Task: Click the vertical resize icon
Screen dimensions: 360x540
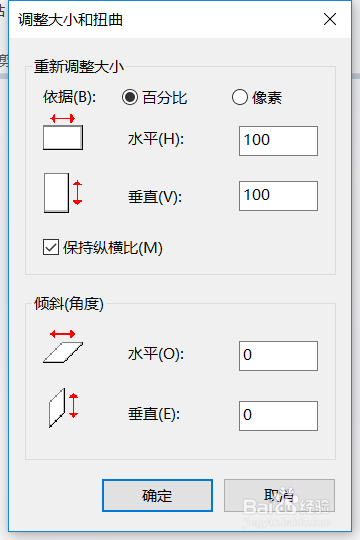Action: (63, 193)
